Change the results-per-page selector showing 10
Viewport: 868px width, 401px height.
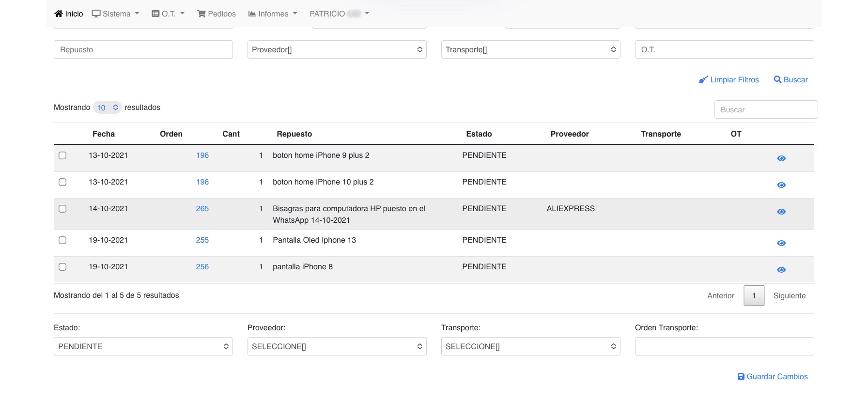[107, 108]
